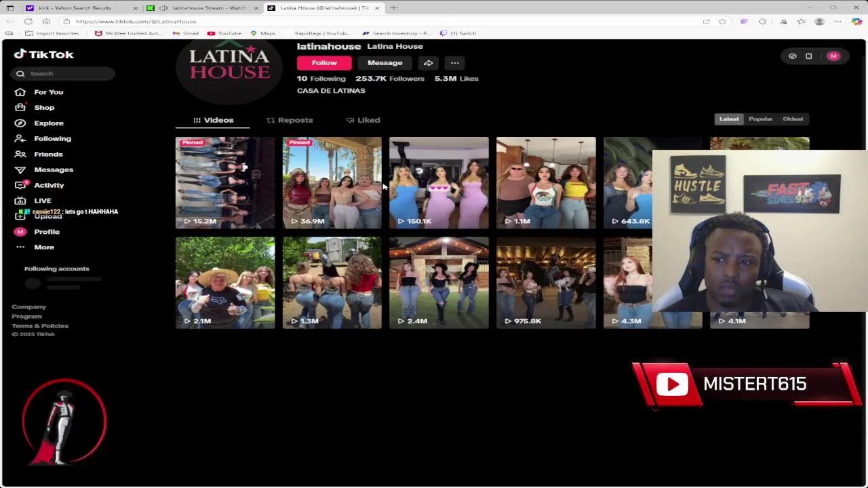Open the Gmail bookmark

[x=186, y=33]
